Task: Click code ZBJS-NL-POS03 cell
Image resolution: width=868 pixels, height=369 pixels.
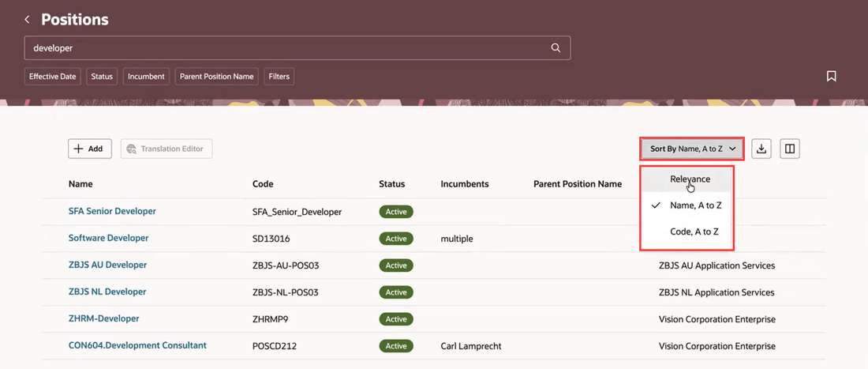Action: click(x=286, y=292)
